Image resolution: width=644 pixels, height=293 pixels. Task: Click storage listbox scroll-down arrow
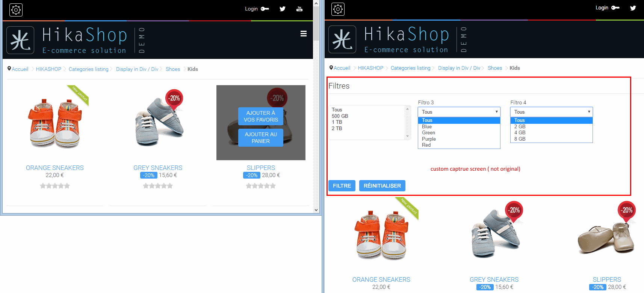click(x=407, y=137)
